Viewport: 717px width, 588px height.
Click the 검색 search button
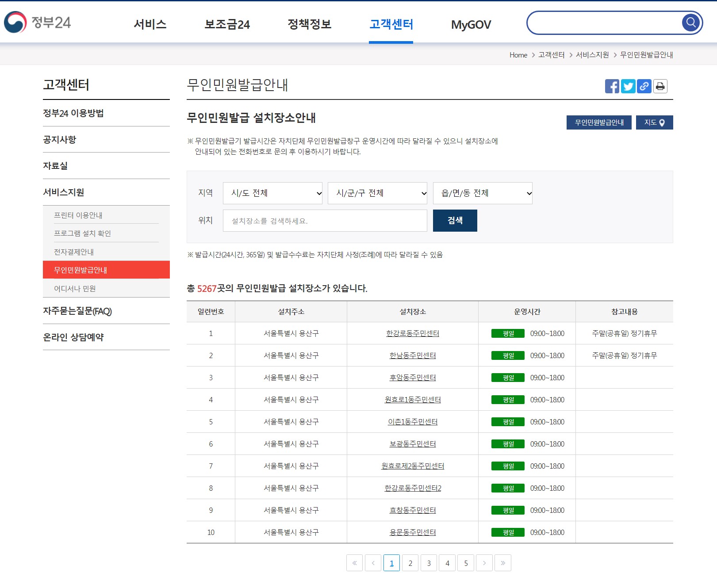[455, 220]
